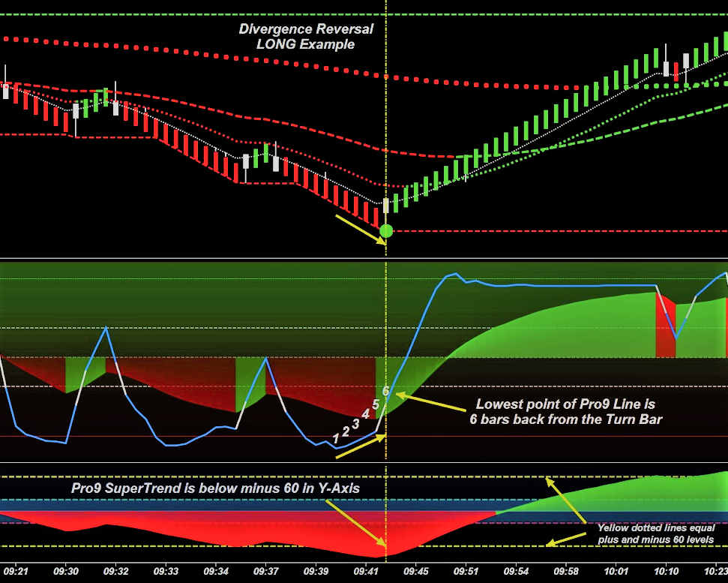
Task: Click the 09:30 time axis label
Action: pyautogui.click(x=66, y=571)
